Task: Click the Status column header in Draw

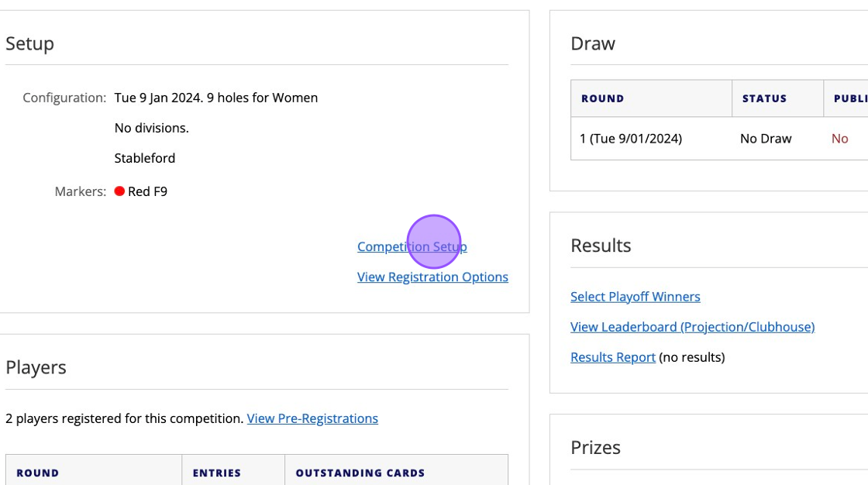Action: point(764,98)
